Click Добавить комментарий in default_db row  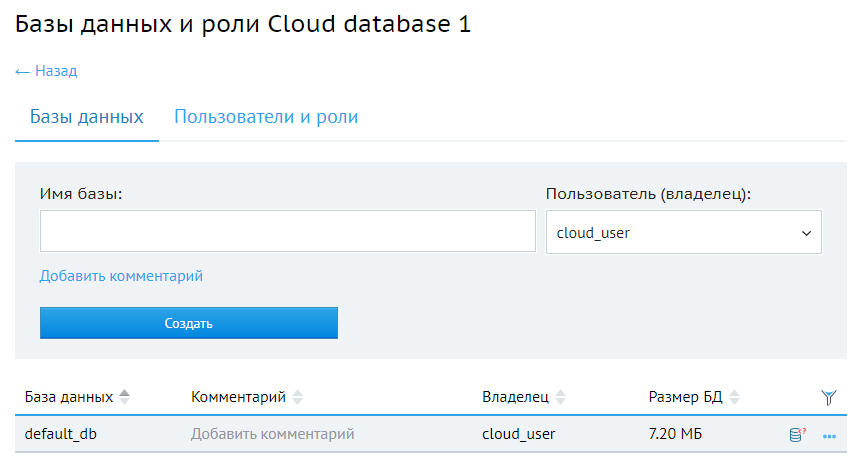click(x=272, y=434)
